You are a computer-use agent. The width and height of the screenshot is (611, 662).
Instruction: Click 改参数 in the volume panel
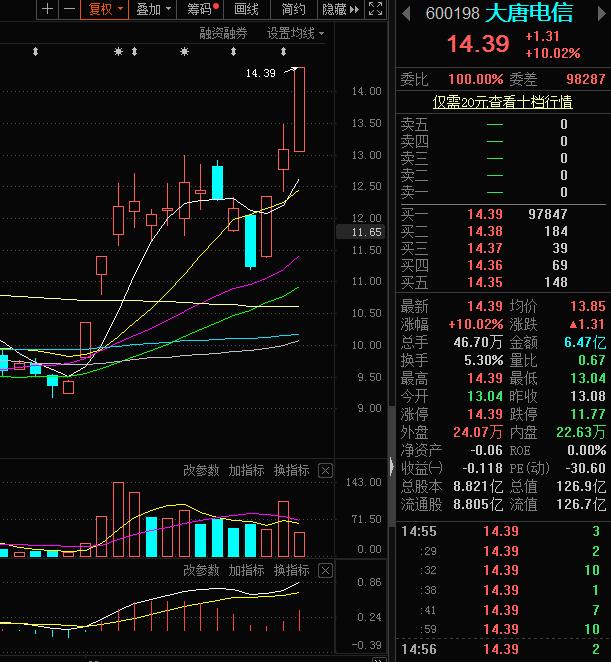201,470
